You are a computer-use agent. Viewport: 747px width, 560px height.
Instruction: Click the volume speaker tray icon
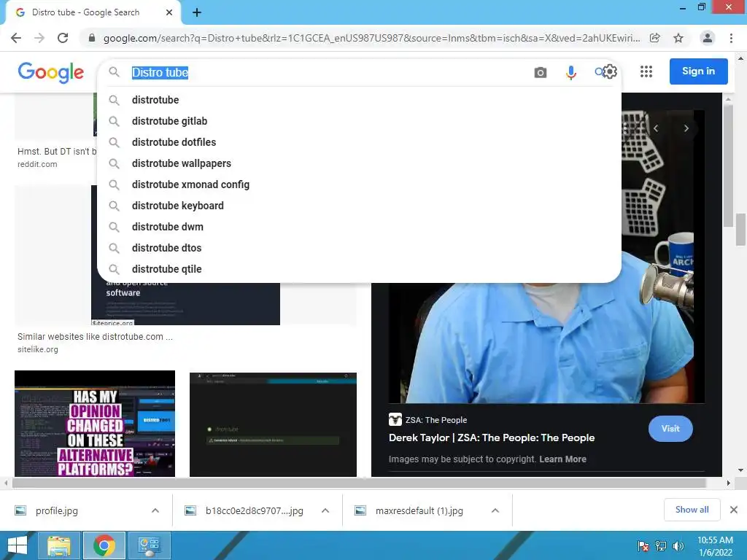point(678,546)
